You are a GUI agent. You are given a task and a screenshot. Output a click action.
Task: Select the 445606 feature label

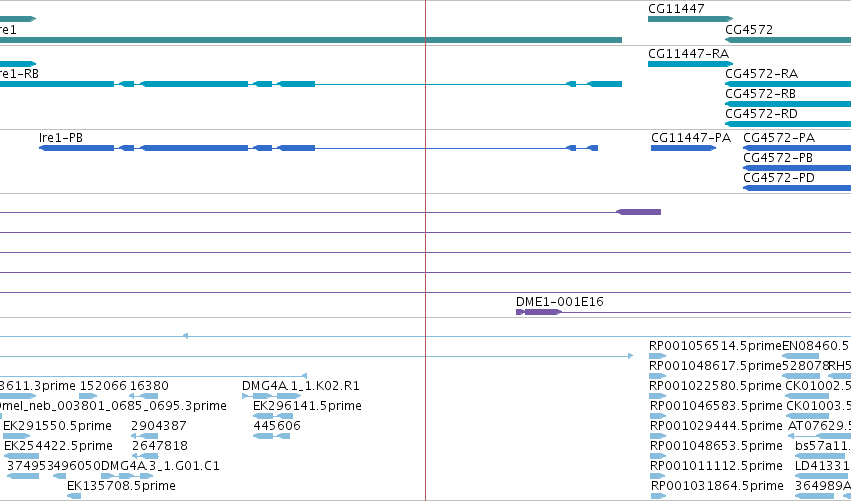(277, 426)
